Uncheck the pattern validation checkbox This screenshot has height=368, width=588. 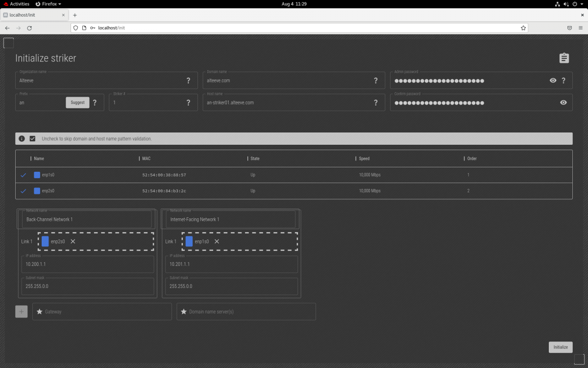(x=32, y=139)
